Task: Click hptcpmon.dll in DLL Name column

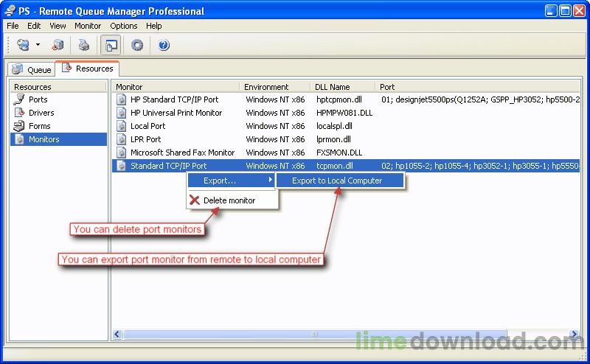Action: (x=339, y=99)
